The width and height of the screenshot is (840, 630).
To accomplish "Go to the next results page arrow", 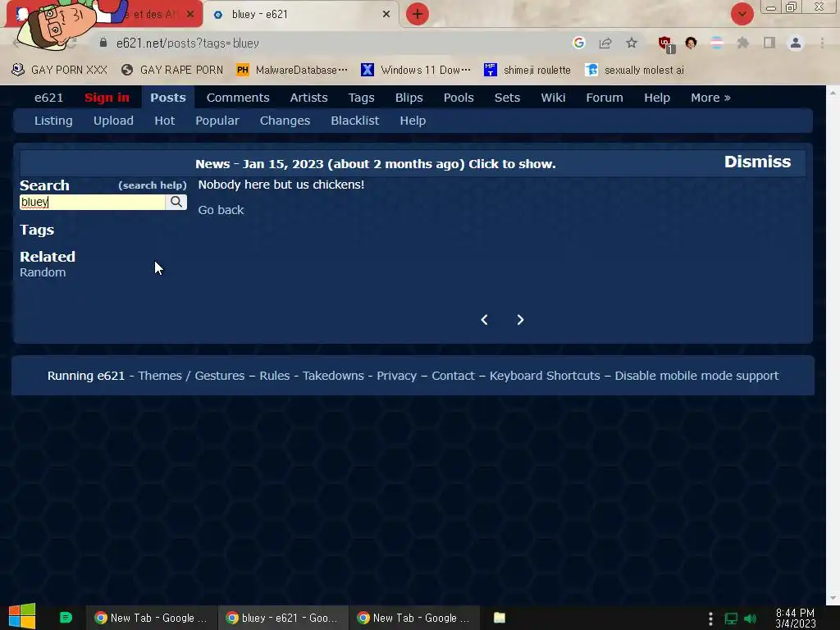I will 520,320.
